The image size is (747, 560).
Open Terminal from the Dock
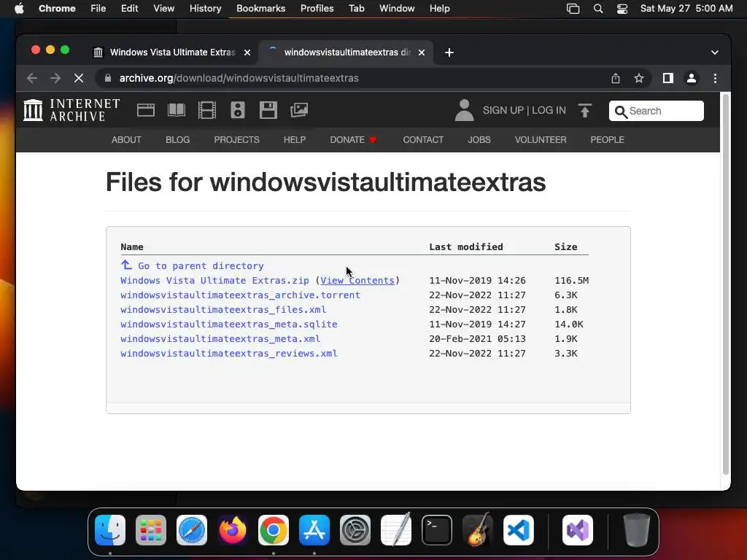tap(437, 530)
